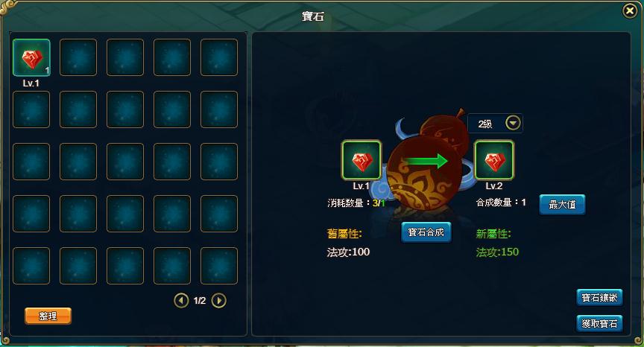Open the 2級 level dropdown arrow
644x347 pixels.
[513, 123]
